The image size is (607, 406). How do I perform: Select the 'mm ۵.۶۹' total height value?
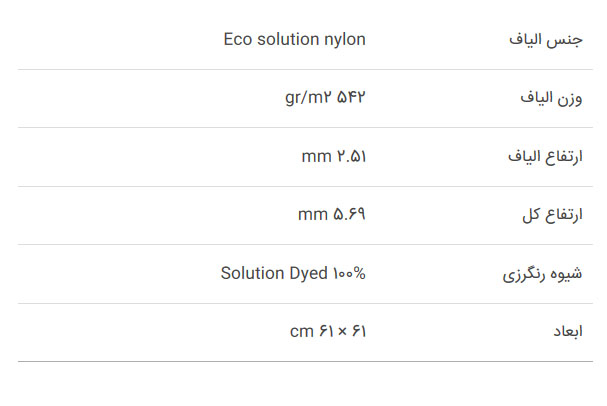pyautogui.click(x=332, y=214)
